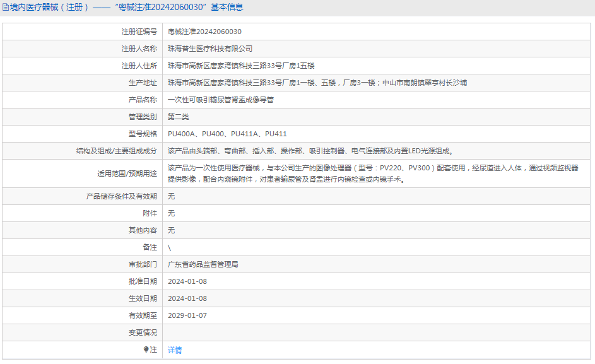
Task: Click the 有效期至 row label
Action: [x=143, y=316]
